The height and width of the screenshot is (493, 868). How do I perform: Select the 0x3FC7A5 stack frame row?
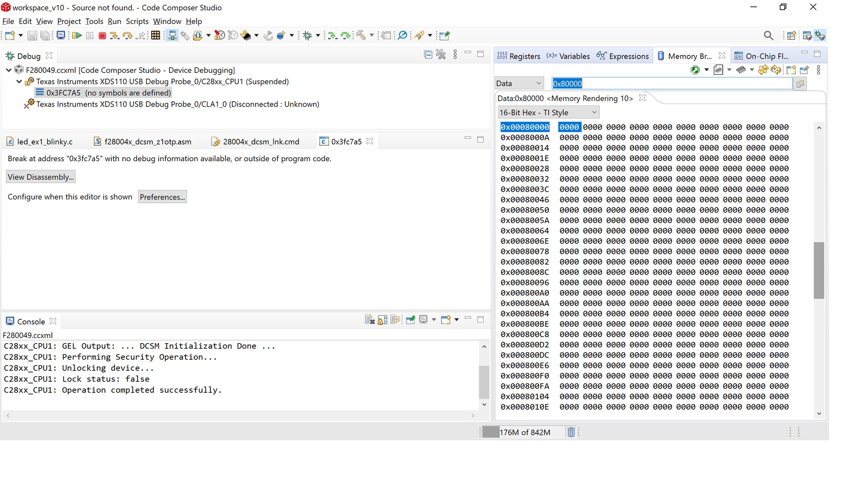104,93
